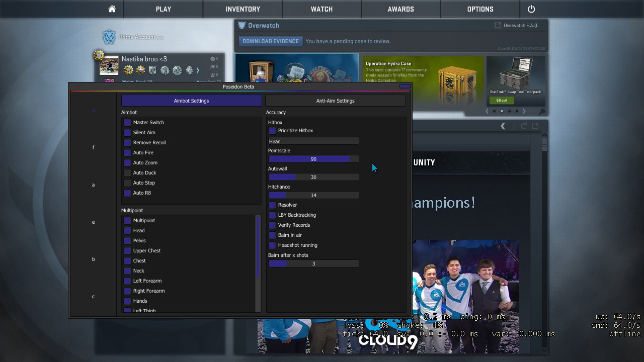Open Overwatch F.A.Q. external link icon
This screenshot has width=644, height=362.
point(498,25)
